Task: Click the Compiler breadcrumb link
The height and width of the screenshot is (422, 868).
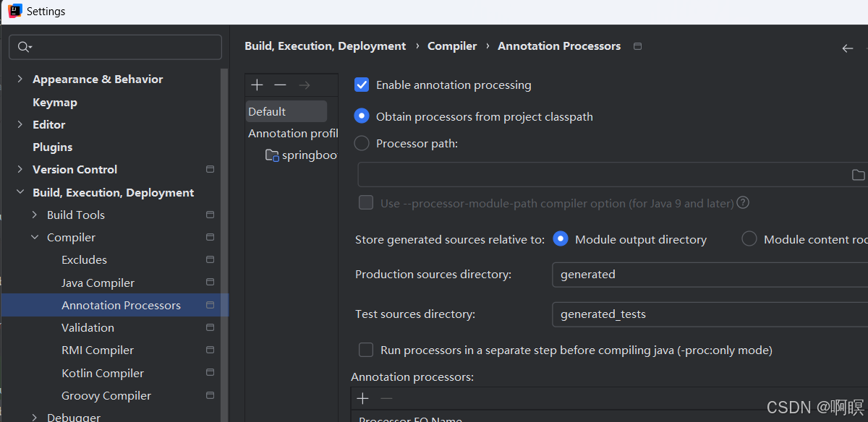Action: [x=452, y=46]
